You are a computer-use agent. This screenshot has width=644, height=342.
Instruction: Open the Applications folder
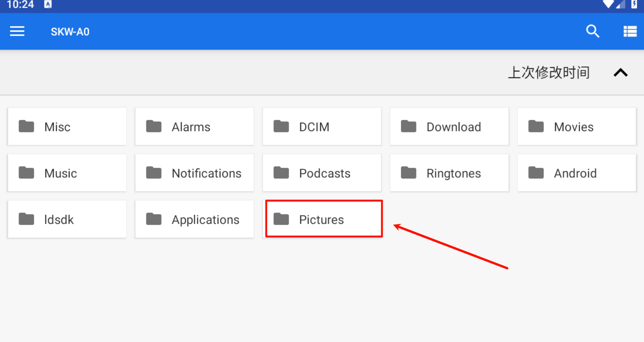tap(194, 219)
